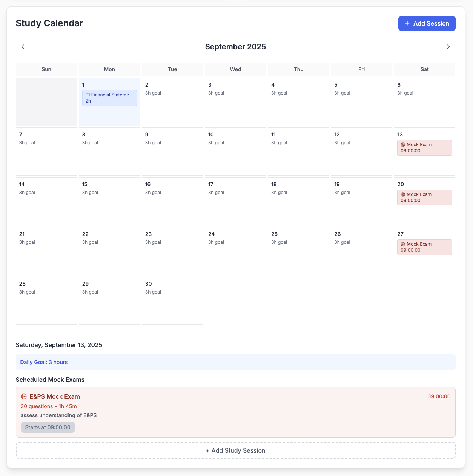Screen dimensions: 473x476
Task: Click the E&PS Mock Exam title link
Action: click(54, 396)
